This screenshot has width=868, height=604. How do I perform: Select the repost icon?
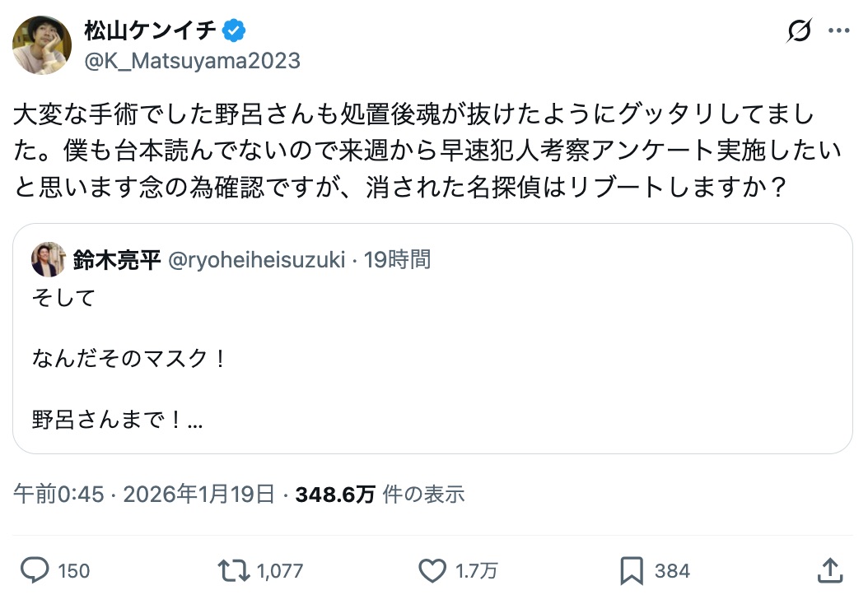coord(234,570)
